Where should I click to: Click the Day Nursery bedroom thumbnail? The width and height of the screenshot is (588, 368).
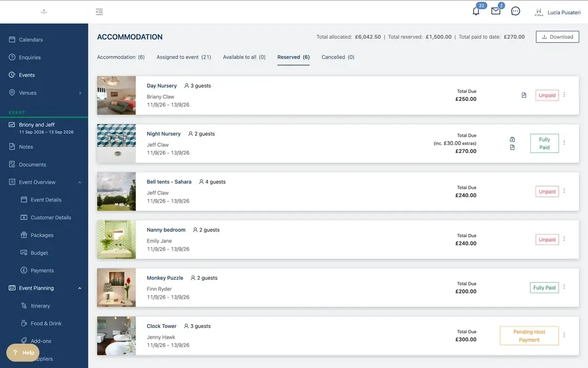click(x=116, y=95)
